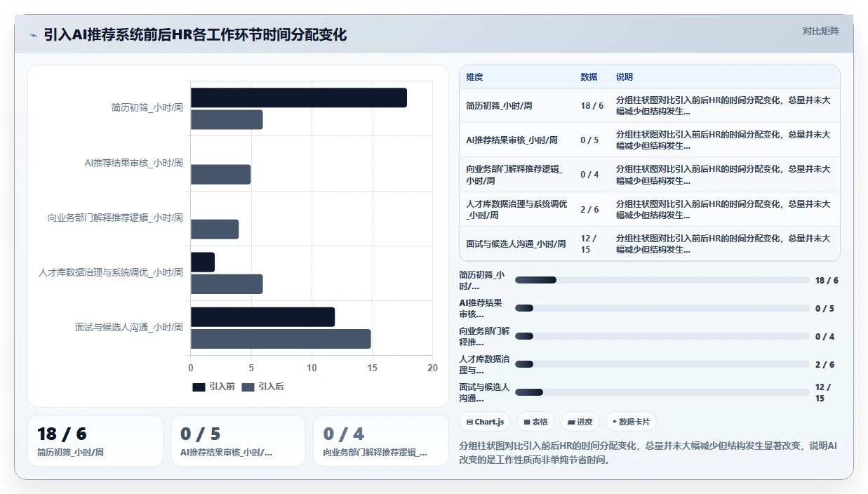Open the 0 / 5 AI推荐结果审核 data card
868x494 pixels.
238,441
